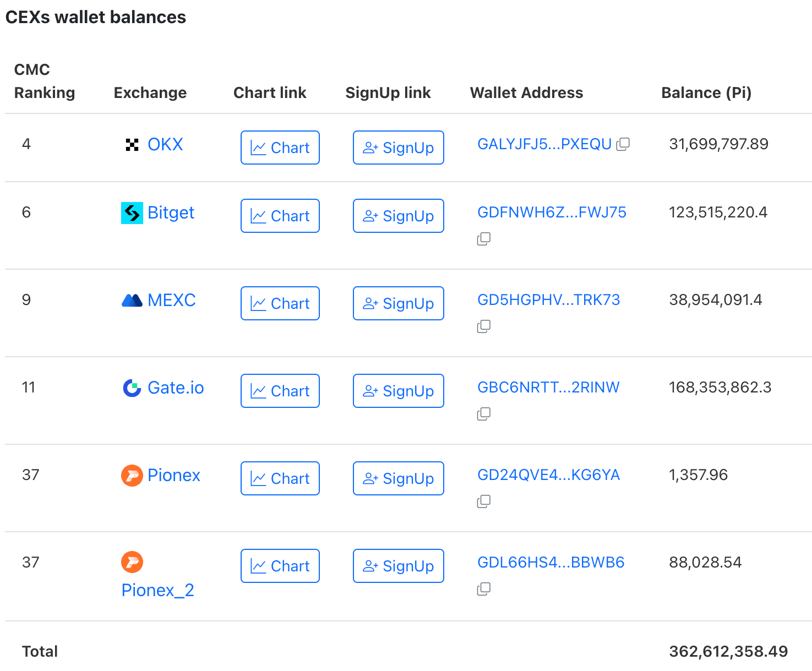This screenshot has height=671, width=812.
Task: Select the total balance 362,612,358.49
Action: click(x=728, y=652)
